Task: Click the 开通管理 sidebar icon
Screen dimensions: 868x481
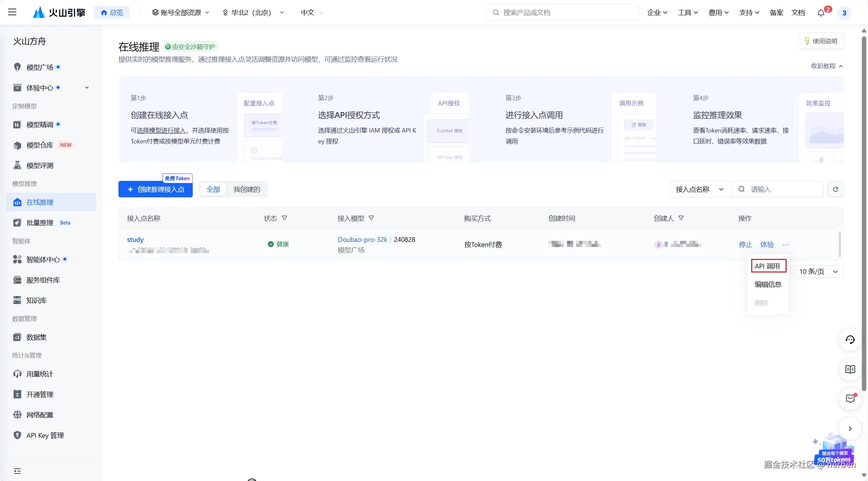Action: [17, 394]
